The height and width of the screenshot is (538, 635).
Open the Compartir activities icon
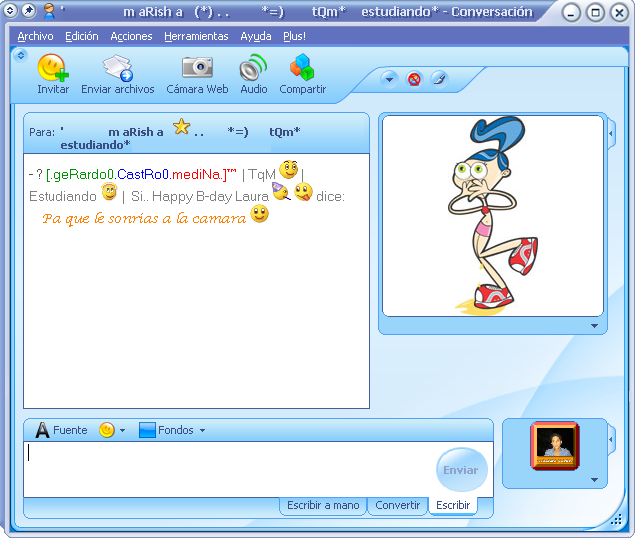[302, 67]
